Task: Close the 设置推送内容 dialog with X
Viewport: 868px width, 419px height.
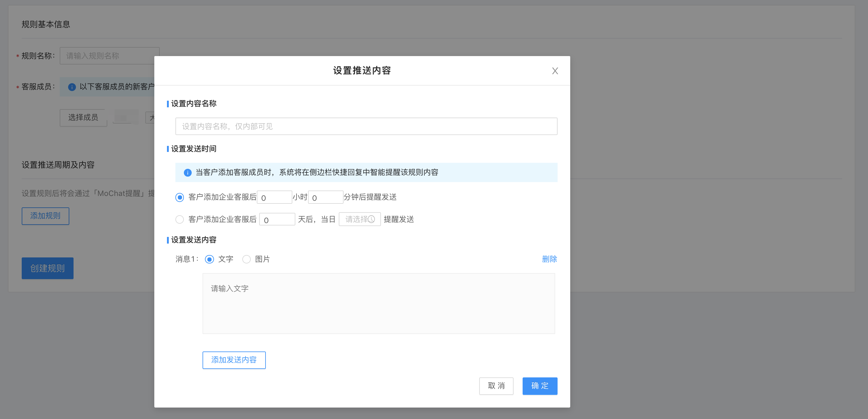Action: click(555, 71)
